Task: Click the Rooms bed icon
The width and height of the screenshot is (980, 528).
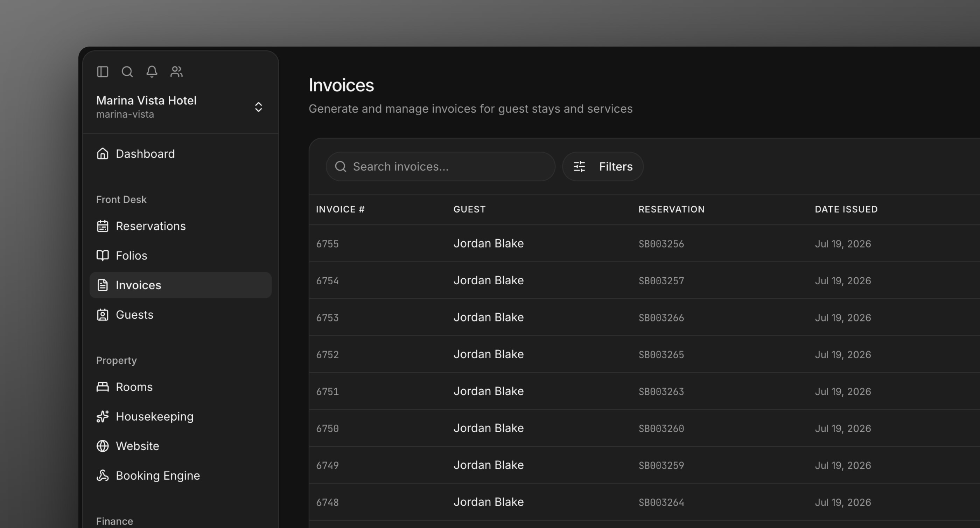Action: point(102,387)
